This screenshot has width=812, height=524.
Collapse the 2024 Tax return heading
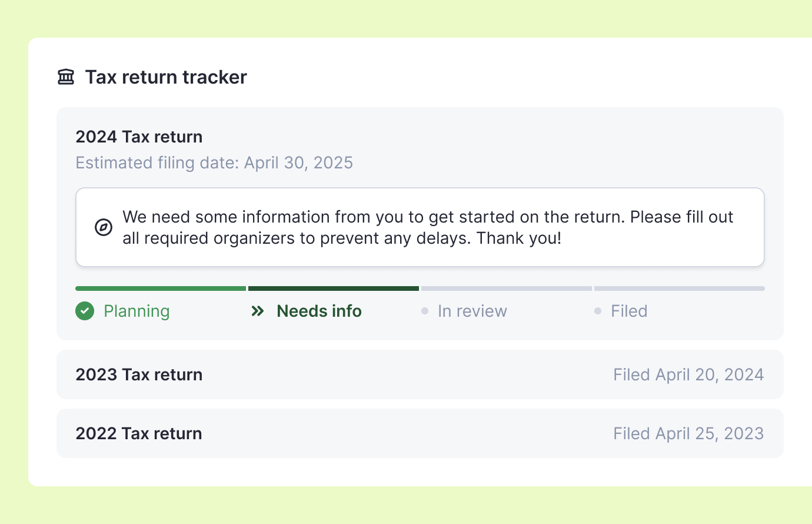(x=139, y=137)
